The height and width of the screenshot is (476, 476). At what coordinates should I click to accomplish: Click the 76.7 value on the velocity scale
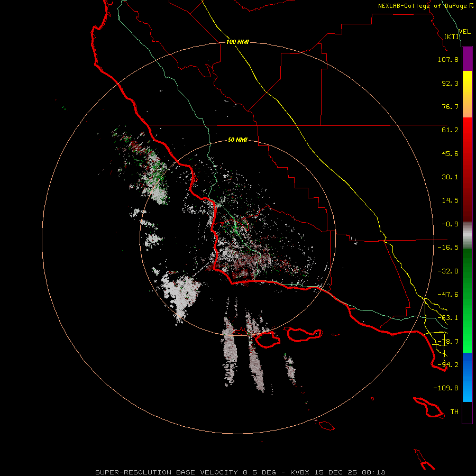click(450, 106)
